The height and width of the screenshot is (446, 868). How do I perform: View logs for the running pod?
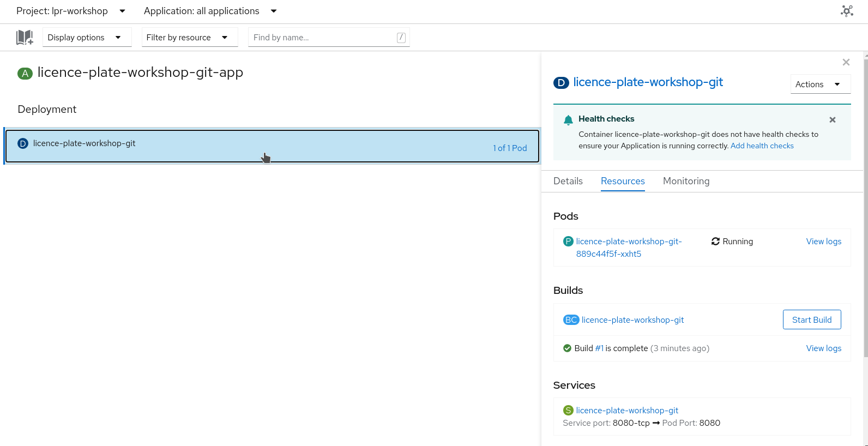point(824,242)
